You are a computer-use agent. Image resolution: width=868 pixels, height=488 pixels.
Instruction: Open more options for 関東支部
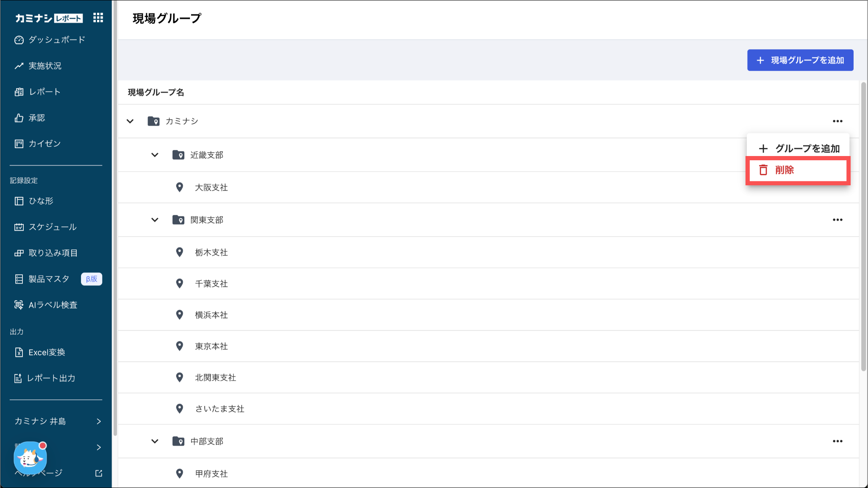[x=837, y=220]
